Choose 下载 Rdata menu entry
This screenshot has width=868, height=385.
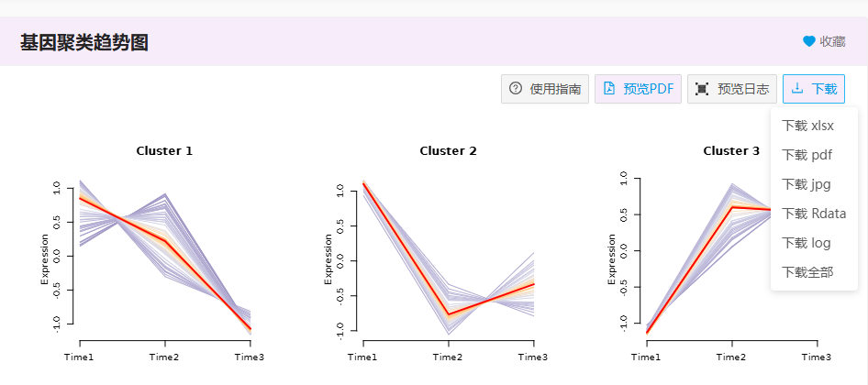(813, 214)
